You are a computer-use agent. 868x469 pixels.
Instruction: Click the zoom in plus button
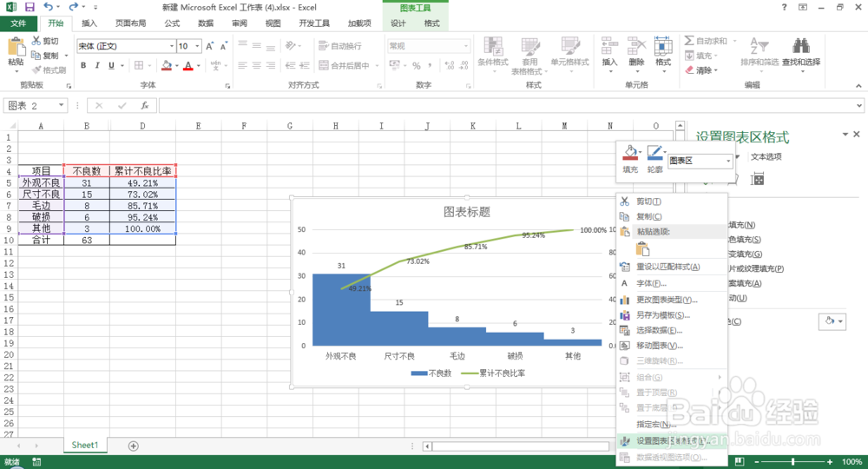point(830,461)
